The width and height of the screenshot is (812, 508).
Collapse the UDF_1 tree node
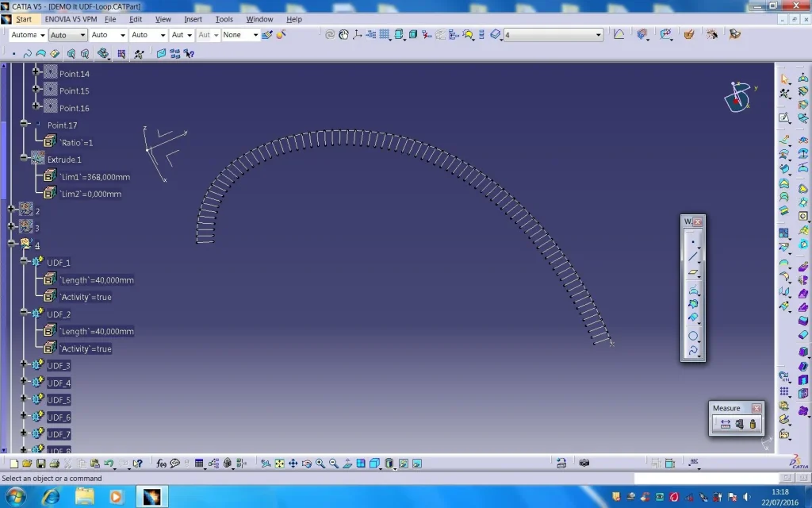(x=24, y=260)
